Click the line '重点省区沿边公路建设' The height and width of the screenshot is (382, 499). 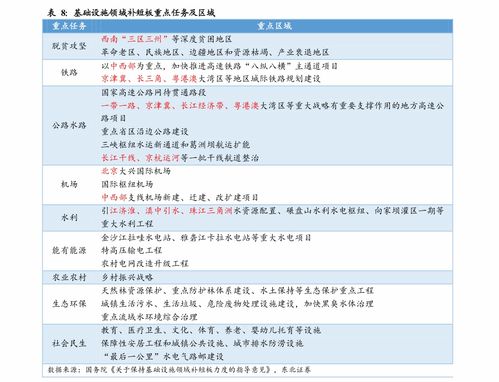[x=145, y=131]
